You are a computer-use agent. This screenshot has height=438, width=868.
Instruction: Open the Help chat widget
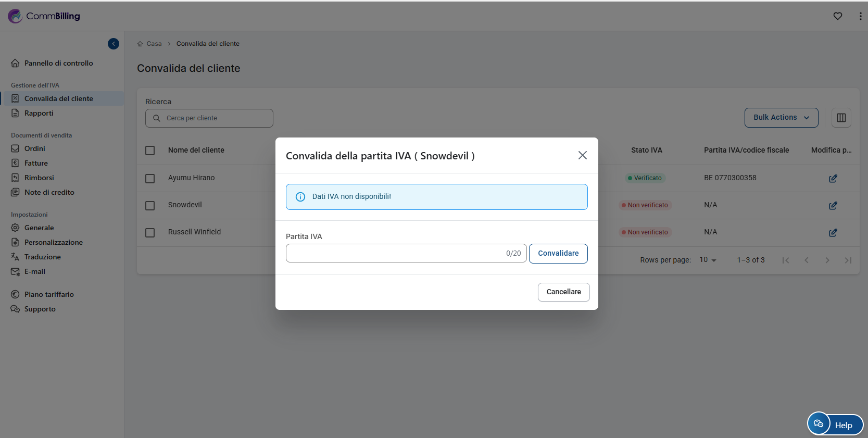[835, 424]
